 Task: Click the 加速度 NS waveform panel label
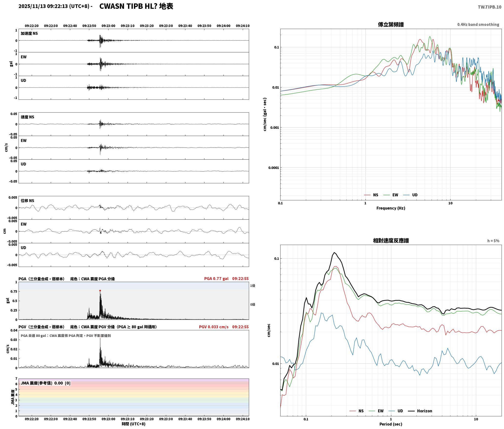pyautogui.click(x=29, y=33)
